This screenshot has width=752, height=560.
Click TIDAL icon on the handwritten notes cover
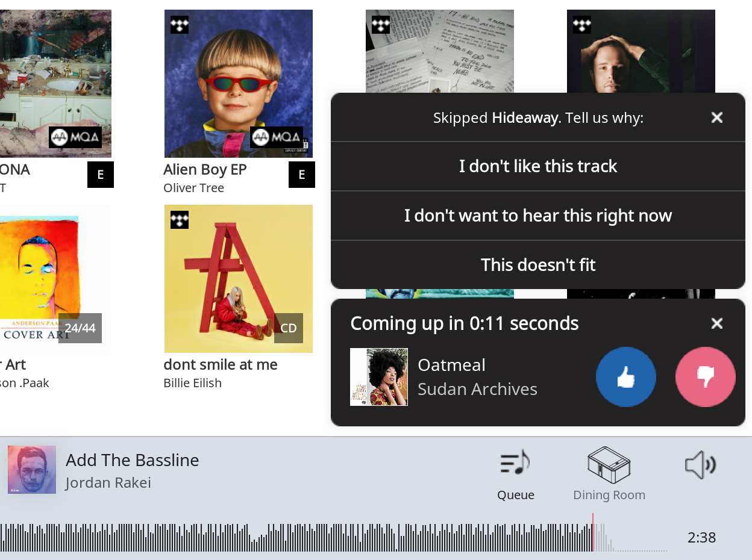click(381, 25)
